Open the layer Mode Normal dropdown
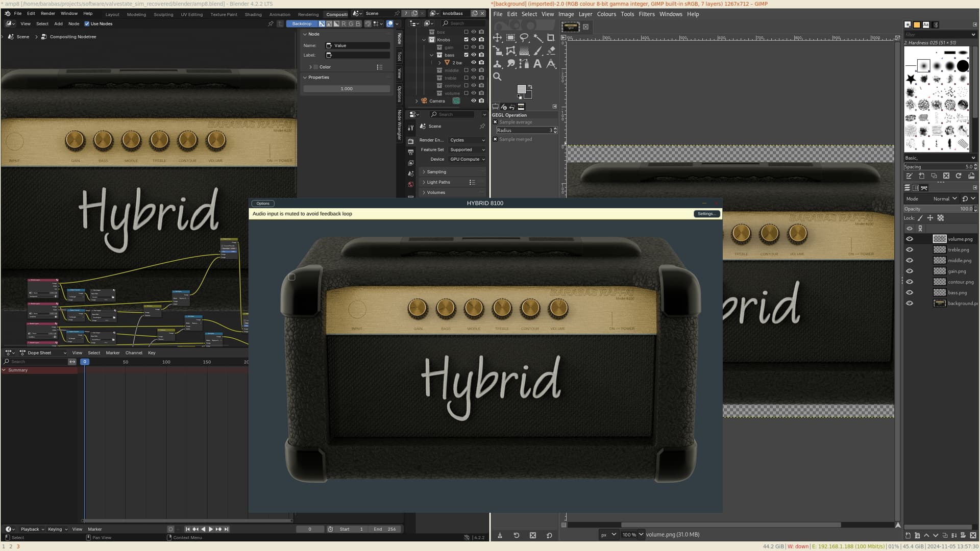The width and height of the screenshot is (980, 551). coord(945,199)
